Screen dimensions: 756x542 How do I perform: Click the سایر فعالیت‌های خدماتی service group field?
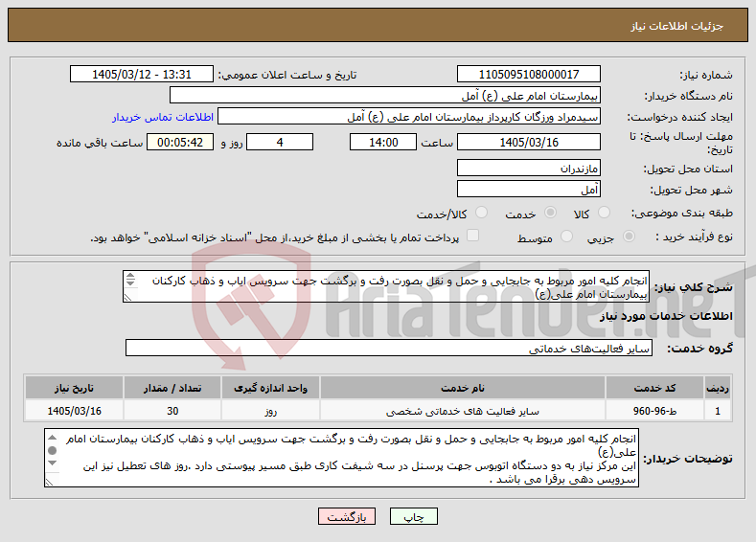tap(389, 348)
